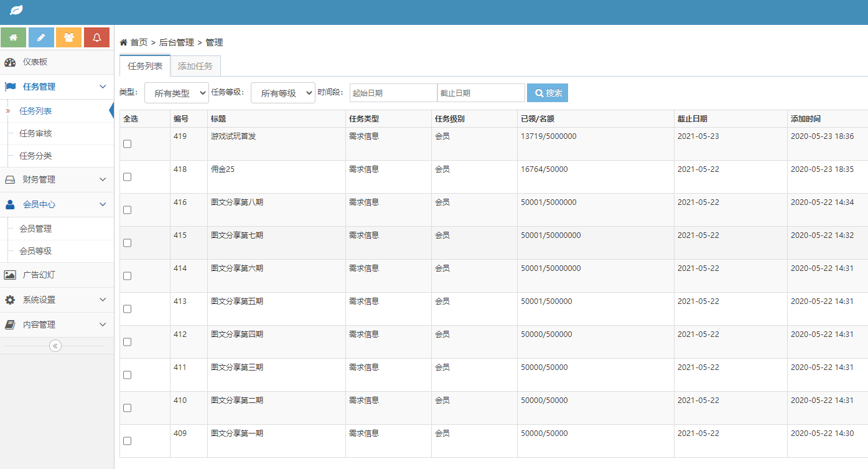Click the leaf logo in top bar
Screen dimensions: 868x469
(x=16, y=11)
